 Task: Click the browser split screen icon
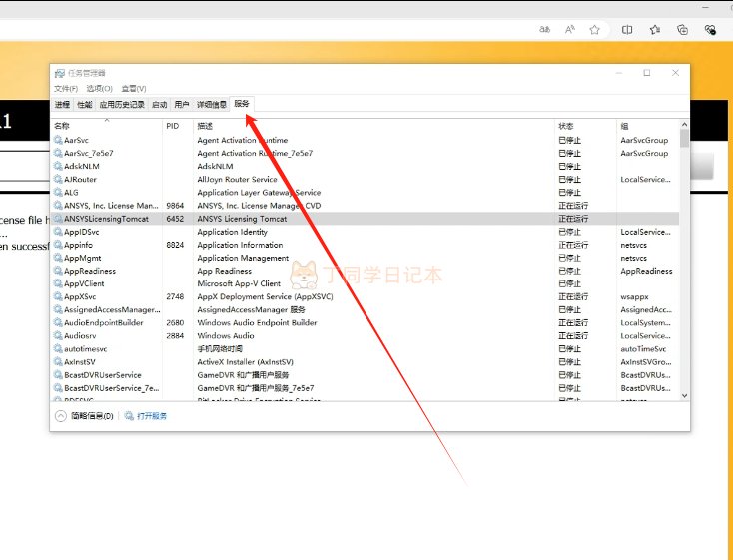tap(627, 30)
